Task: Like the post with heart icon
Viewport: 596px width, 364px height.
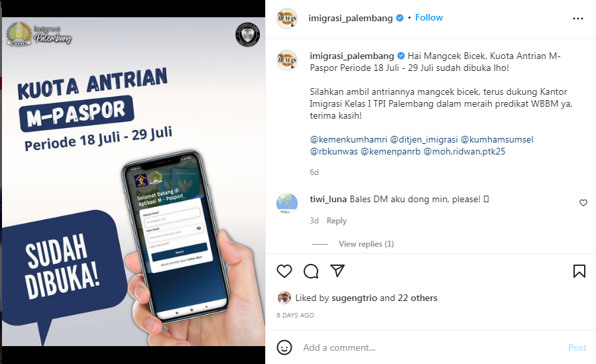Action: point(284,271)
